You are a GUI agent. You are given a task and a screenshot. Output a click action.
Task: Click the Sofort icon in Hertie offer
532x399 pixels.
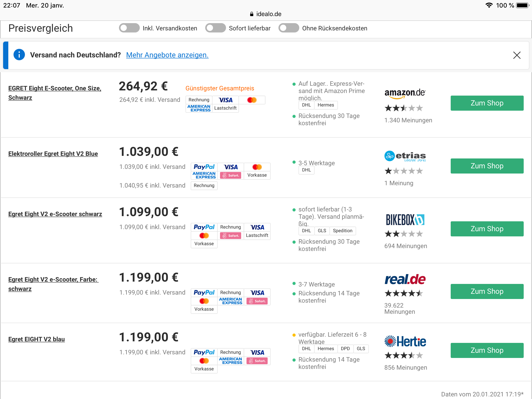click(x=257, y=361)
